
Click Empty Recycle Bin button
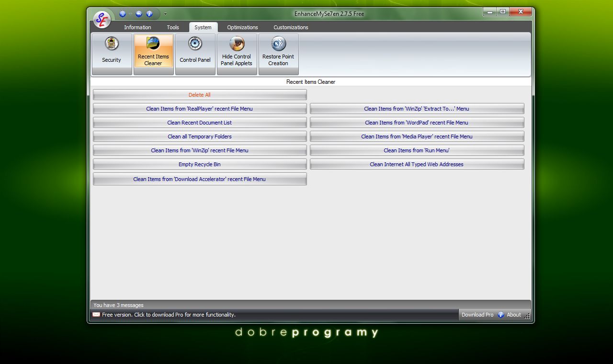200,164
